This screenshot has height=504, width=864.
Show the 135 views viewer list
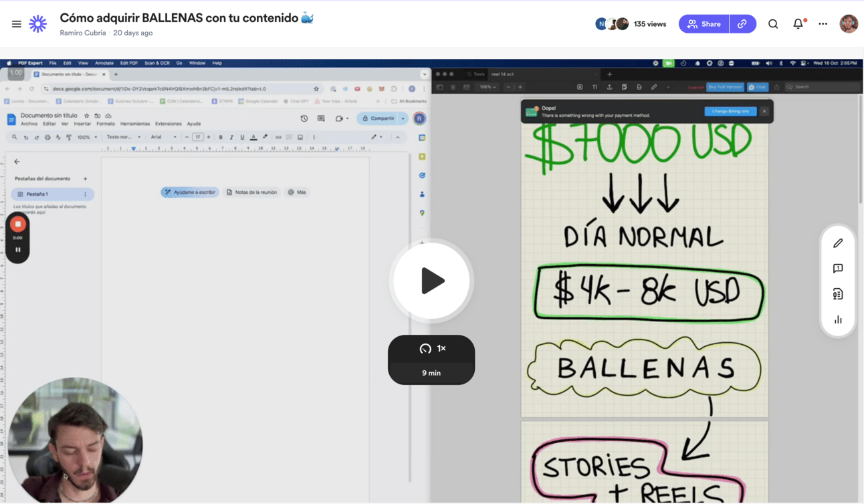[x=650, y=24]
